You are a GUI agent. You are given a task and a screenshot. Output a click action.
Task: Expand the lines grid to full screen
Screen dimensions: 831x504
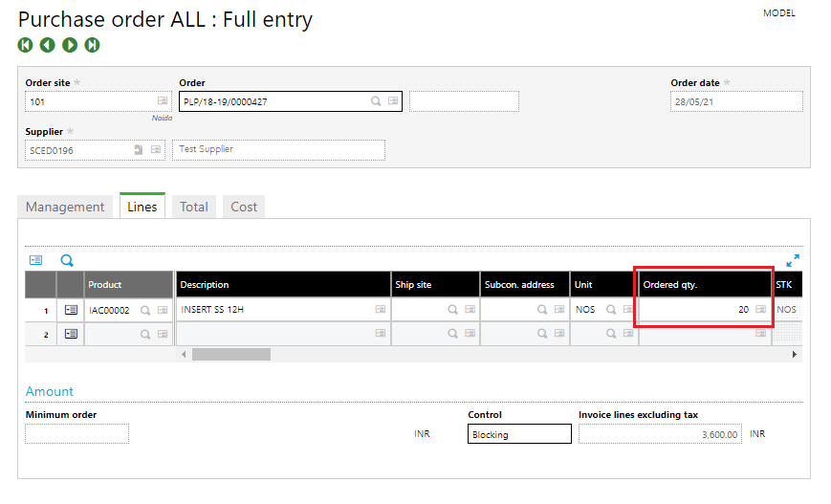click(x=793, y=260)
